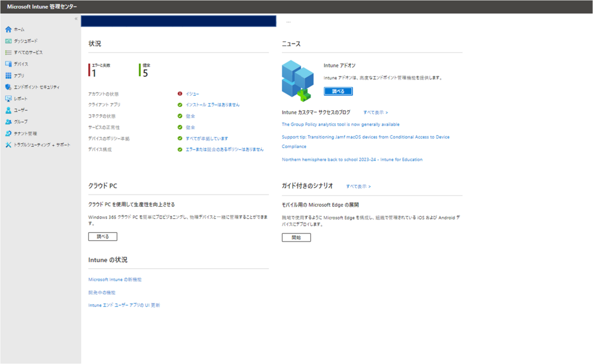Screen dimensions: 593x364
Task: Open 開発中の機能 link
Action: pos(102,292)
